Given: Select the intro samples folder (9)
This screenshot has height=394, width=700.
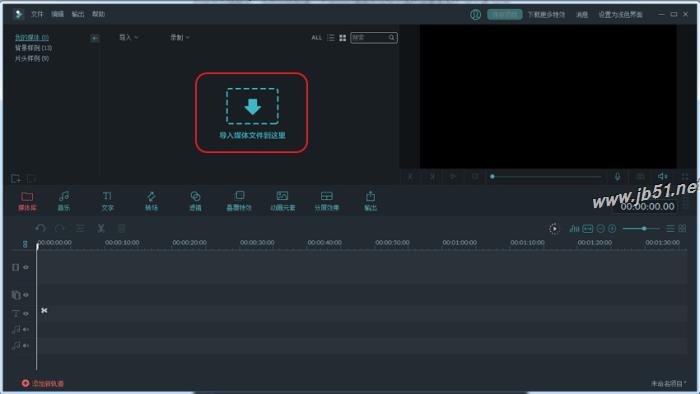Looking at the screenshot, I should [x=32, y=58].
